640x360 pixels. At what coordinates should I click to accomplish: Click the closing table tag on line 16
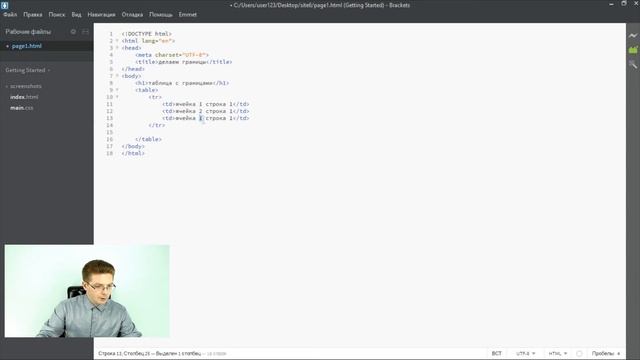coord(149,139)
